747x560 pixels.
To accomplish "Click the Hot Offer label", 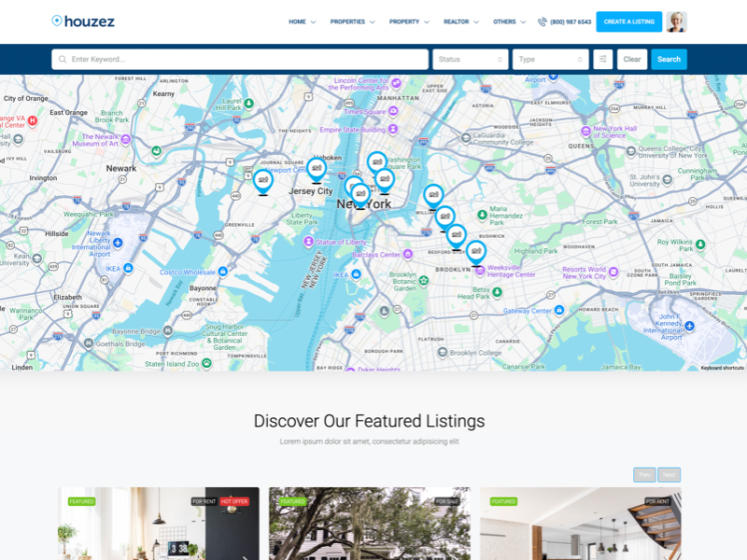I will (234, 501).
